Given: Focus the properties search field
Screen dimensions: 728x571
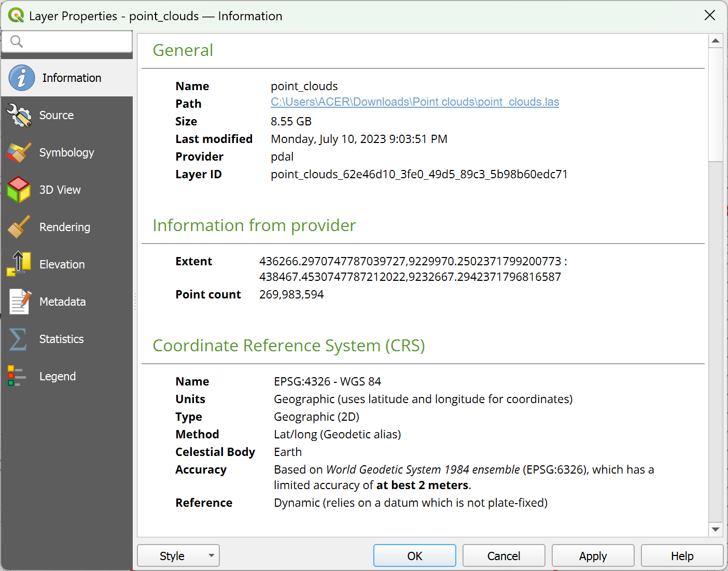Looking at the screenshot, I should point(67,41).
